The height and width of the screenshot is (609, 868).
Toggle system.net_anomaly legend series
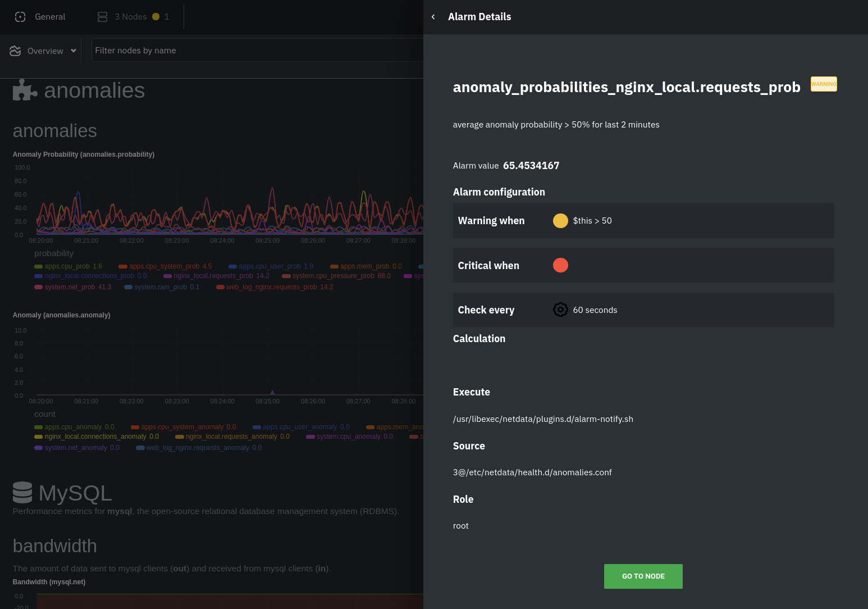click(x=77, y=448)
